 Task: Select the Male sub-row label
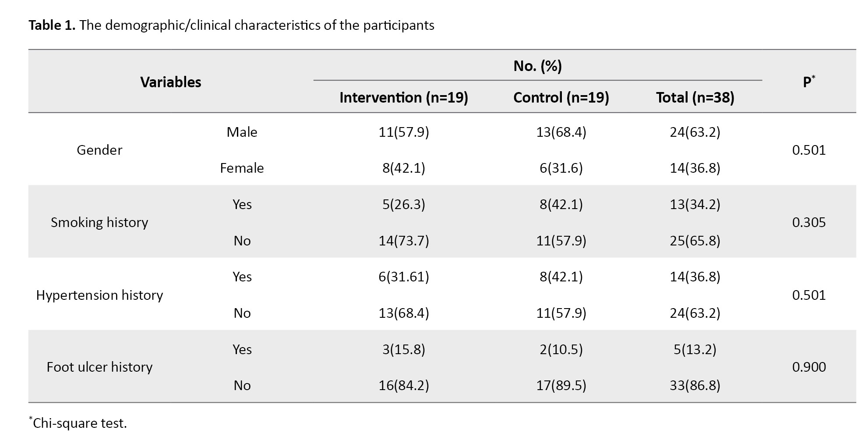tap(242, 132)
